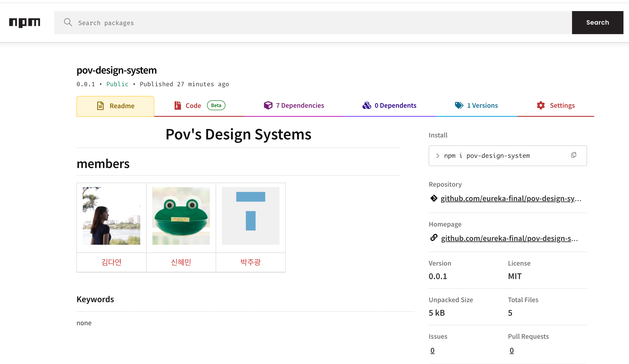The height and width of the screenshot is (364, 629).
Task: Open the 0 Dependents tab
Action: 389,106
